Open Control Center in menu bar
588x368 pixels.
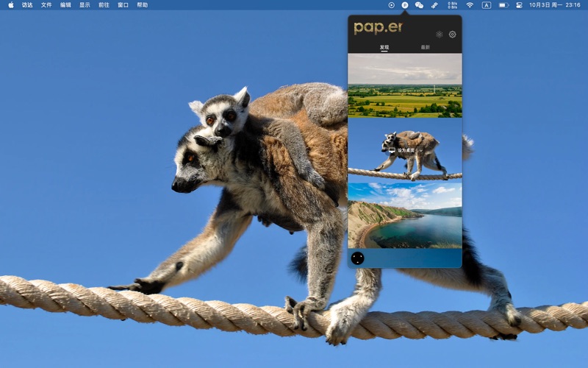(x=519, y=5)
